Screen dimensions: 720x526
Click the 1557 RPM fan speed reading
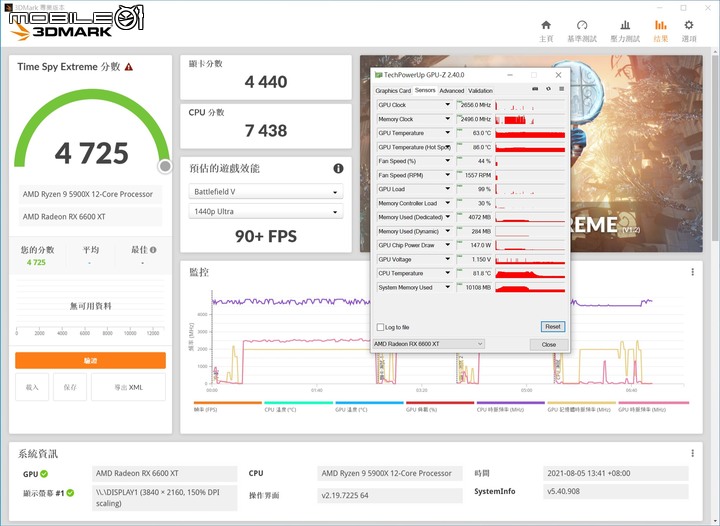(x=475, y=175)
